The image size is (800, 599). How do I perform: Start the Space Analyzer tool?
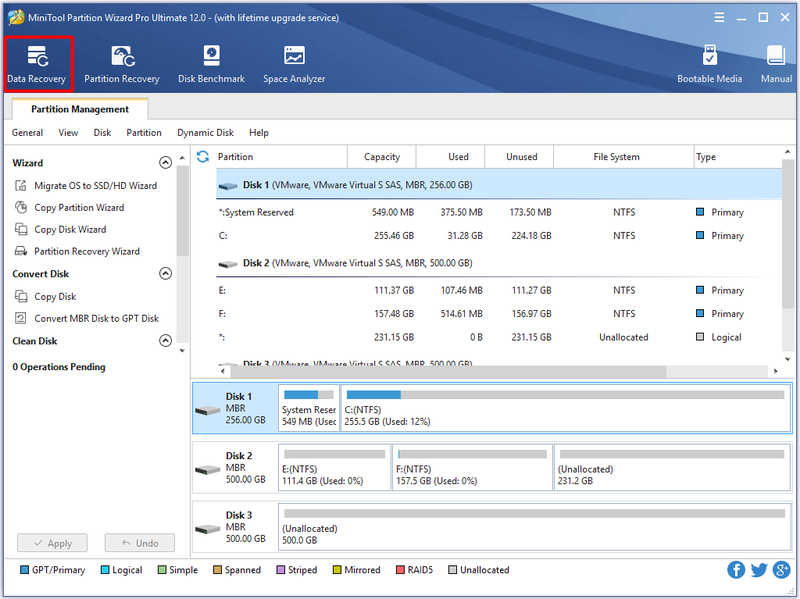[294, 64]
